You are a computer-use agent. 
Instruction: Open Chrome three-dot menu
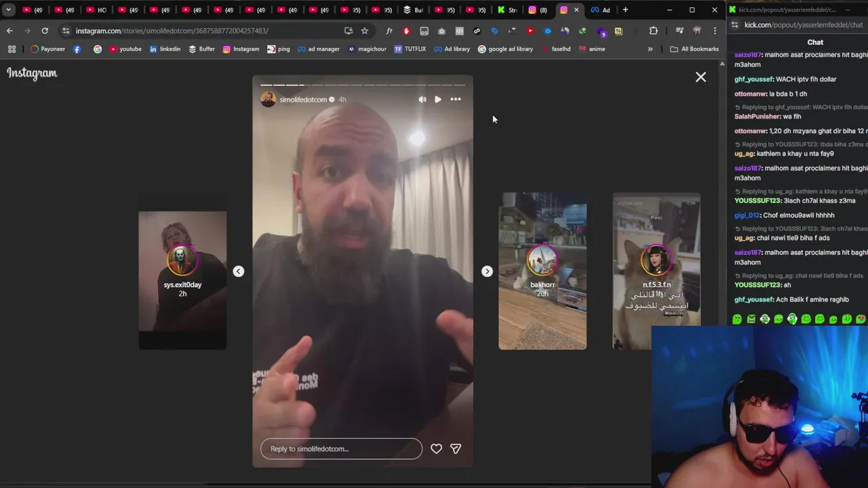715,30
